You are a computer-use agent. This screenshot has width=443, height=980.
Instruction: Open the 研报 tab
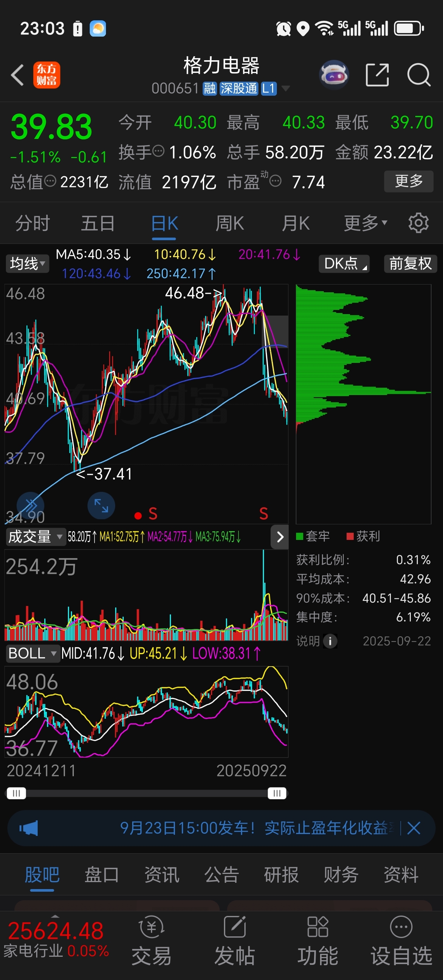pos(281,874)
